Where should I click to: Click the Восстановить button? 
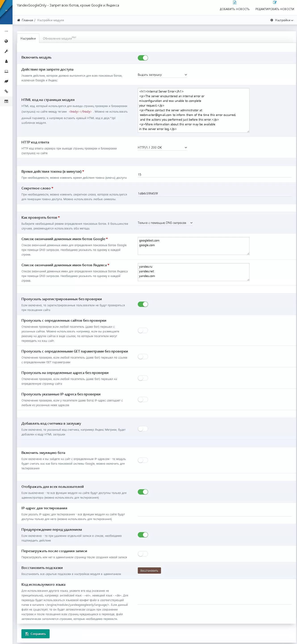pyautogui.click(x=149, y=571)
